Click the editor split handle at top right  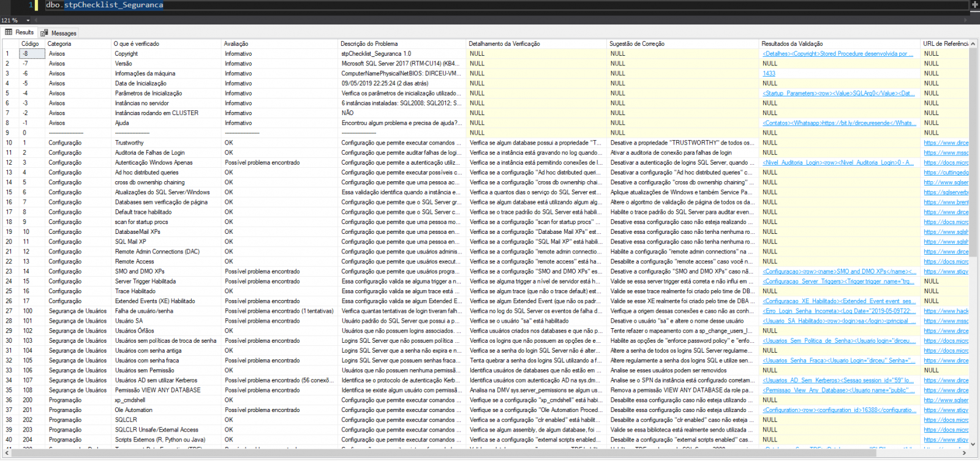pos(974,5)
